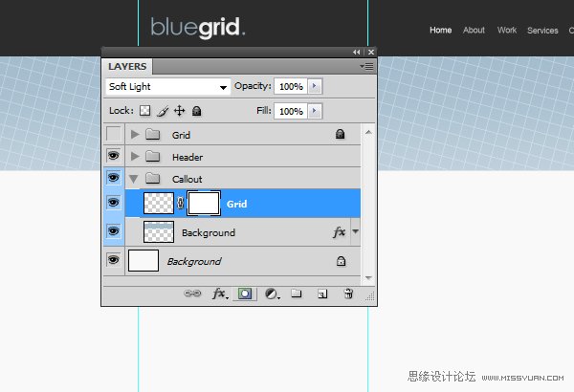574x392 pixels.
Task: Click the panel resize grip corner
Action: point(370,296)
